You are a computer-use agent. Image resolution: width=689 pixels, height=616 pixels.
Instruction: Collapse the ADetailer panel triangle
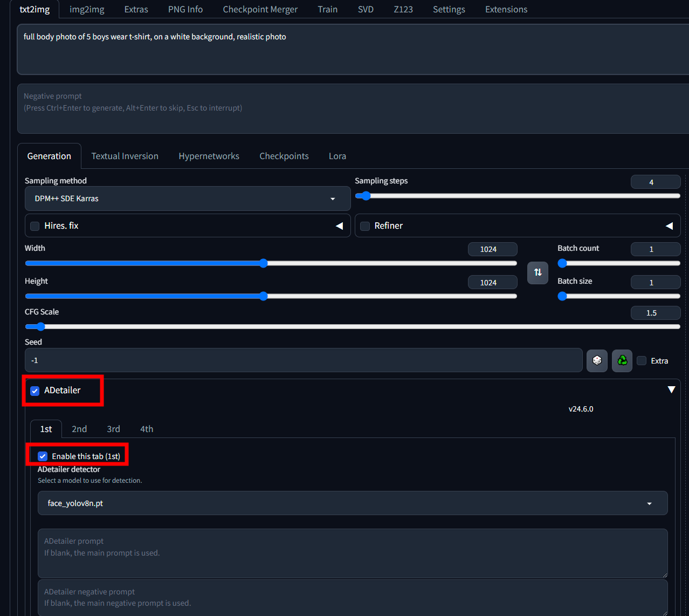point(671,389)
